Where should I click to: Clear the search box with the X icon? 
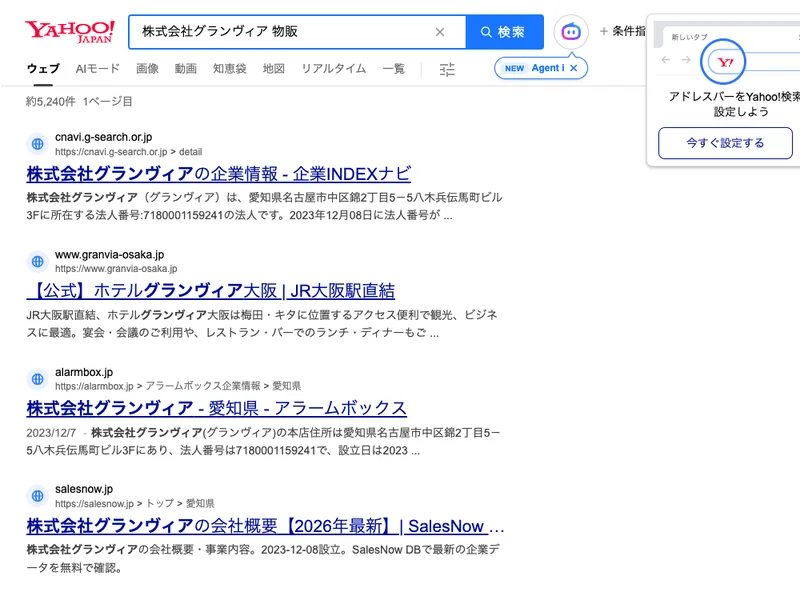[440, 32]
